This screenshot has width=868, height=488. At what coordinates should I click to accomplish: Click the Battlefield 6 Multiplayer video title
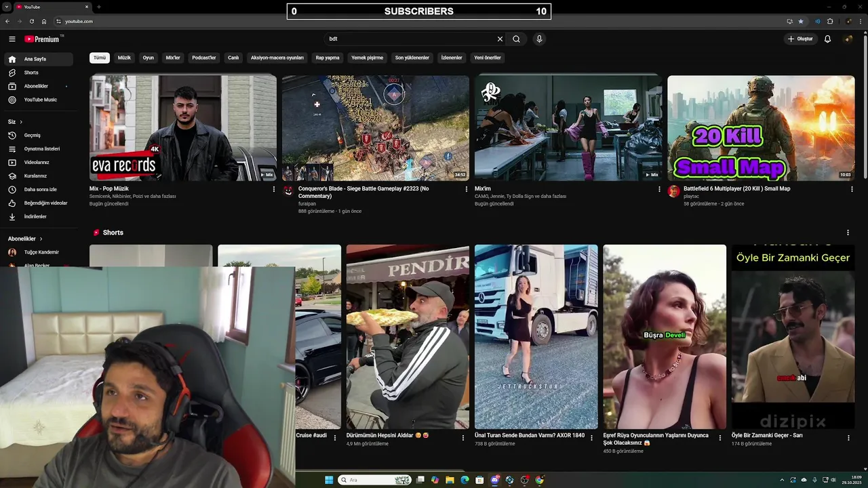point(736,189)
